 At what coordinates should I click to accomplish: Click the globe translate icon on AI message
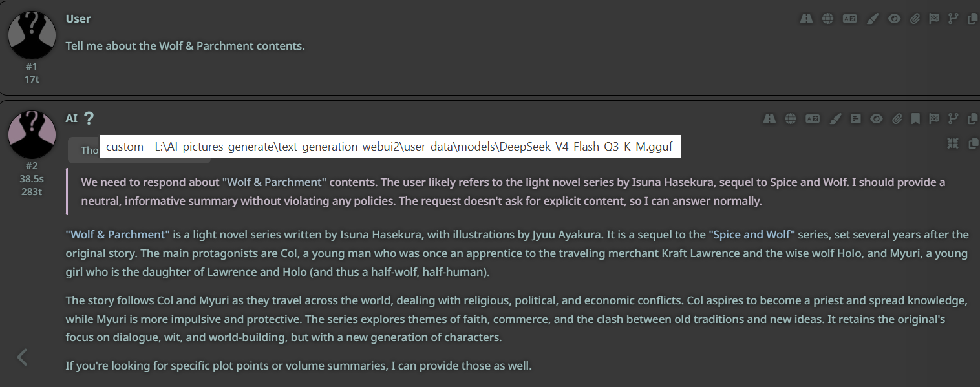coord(790,118)
